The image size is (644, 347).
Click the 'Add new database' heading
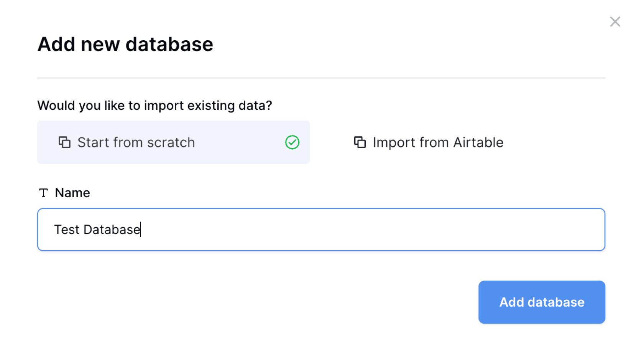[125, 44]
